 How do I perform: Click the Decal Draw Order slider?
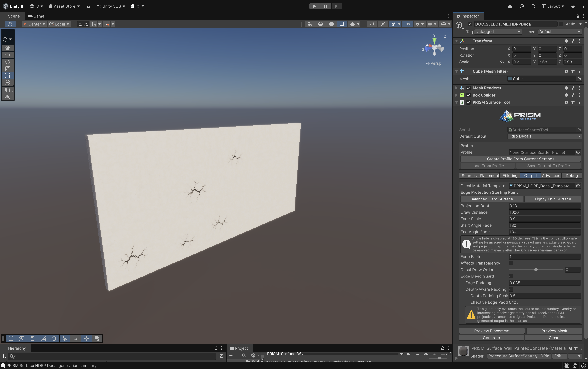pyautogui.click(x=536, y=270)
